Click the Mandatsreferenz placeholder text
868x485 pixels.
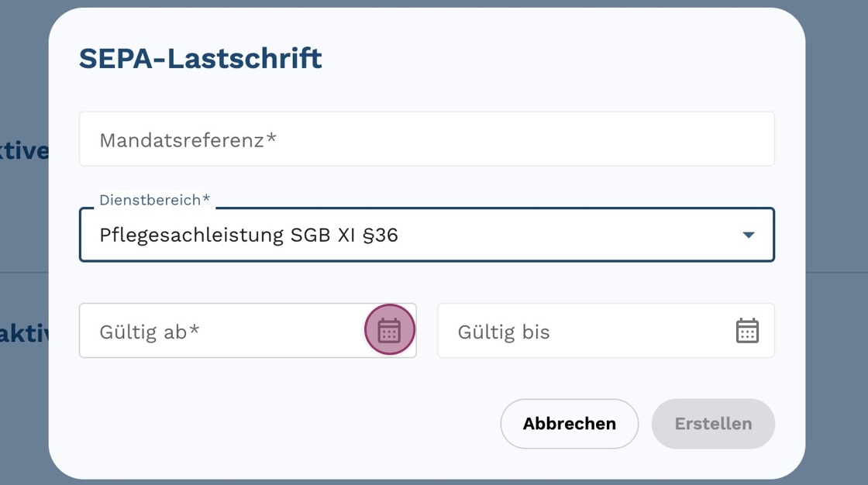(188, 140)
